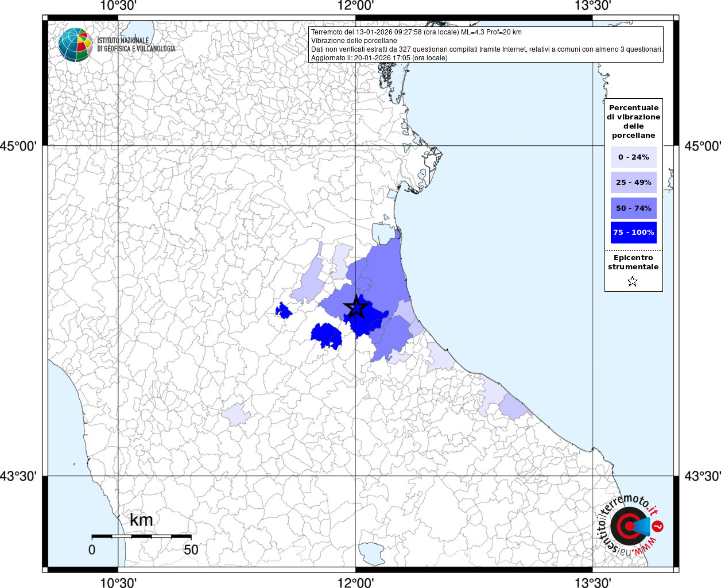Select the 0 - 24% legend swatch

[x=633, y=157]
